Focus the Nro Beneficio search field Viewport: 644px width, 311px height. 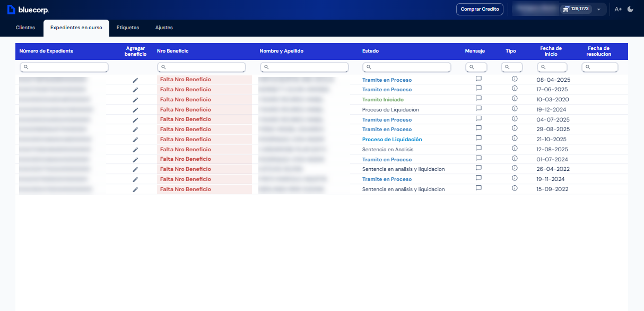[202, 67]
